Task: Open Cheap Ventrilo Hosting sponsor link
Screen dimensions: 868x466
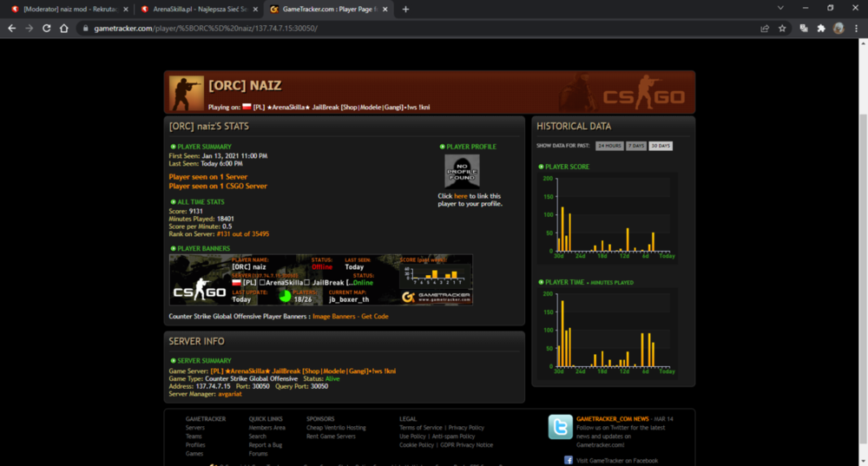Action: point(336,428)
